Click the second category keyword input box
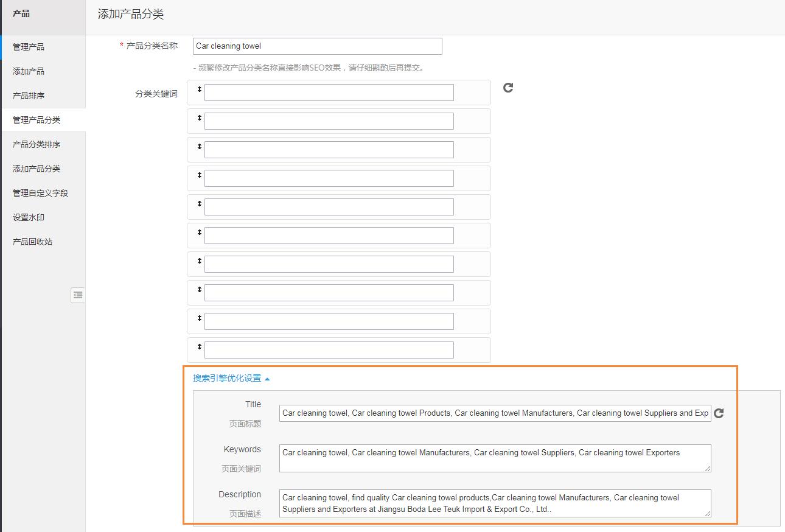This screenshot has height=532, width=785. 329,121
